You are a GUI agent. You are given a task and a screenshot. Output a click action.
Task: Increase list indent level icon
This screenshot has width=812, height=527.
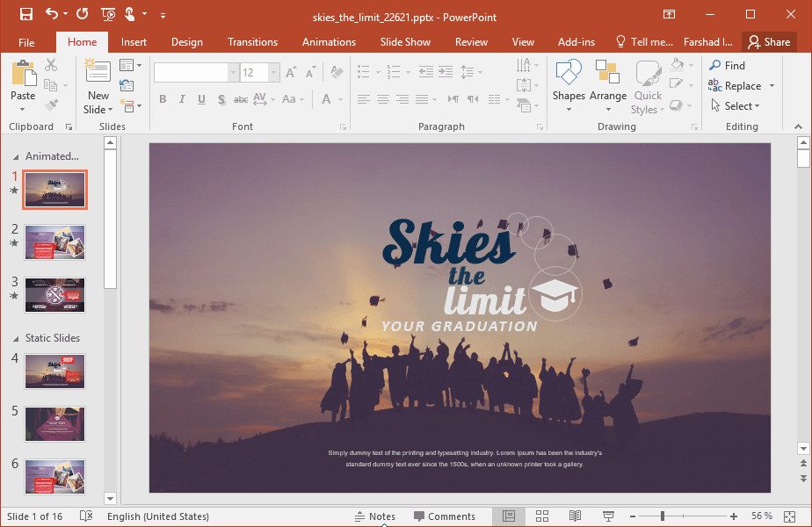coord(446,71)
